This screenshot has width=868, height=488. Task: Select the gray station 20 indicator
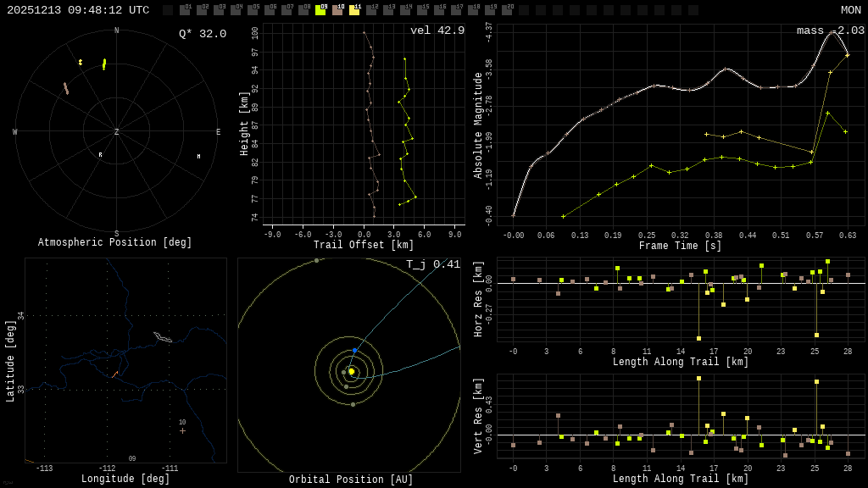507,10
